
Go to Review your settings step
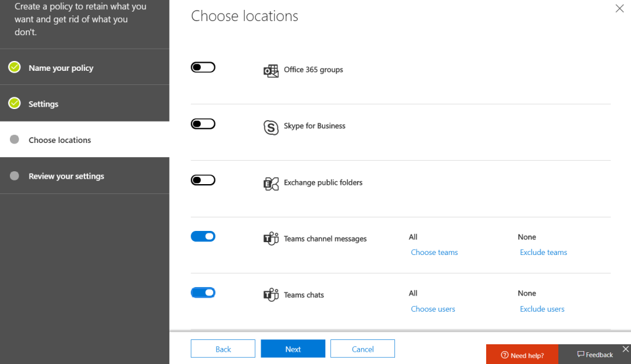(x=66, y=176)
